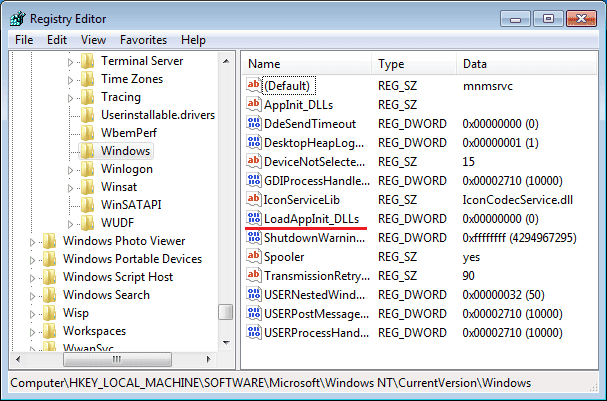This screenshot has height=401, width=607.
Task: Select the (Default) value's string icon
Action: 254,85
